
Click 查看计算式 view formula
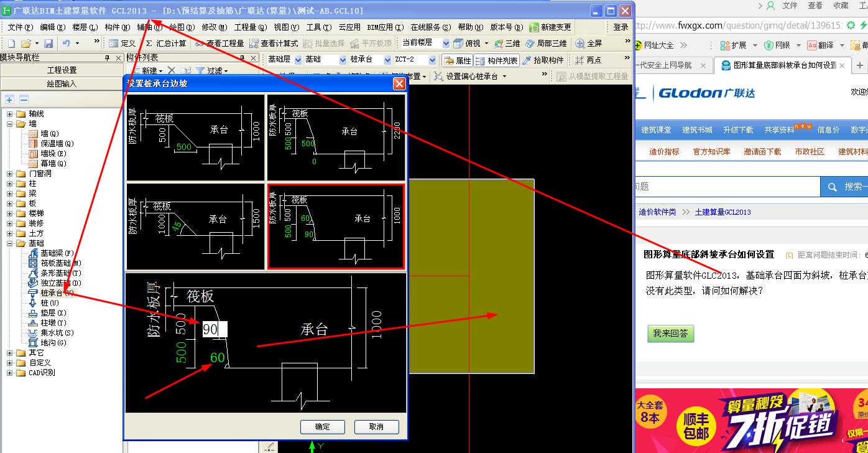[274, 44]
